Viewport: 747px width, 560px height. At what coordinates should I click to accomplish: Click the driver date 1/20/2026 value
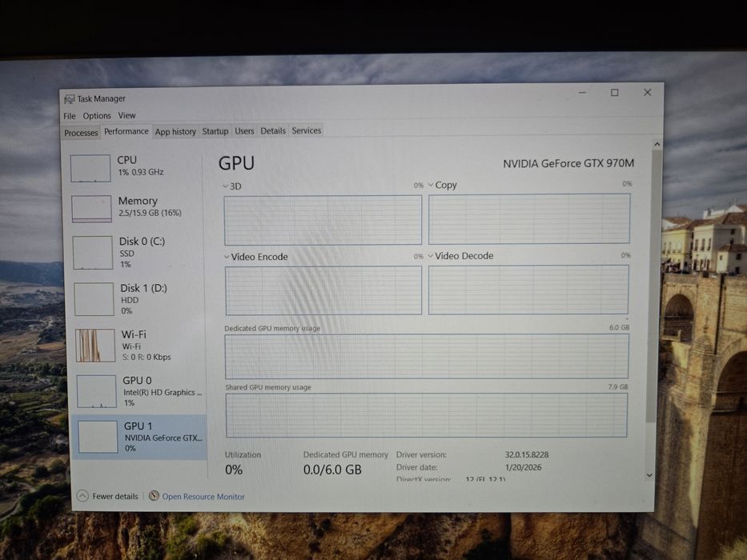pyautogui.click(x=523, y=468)
